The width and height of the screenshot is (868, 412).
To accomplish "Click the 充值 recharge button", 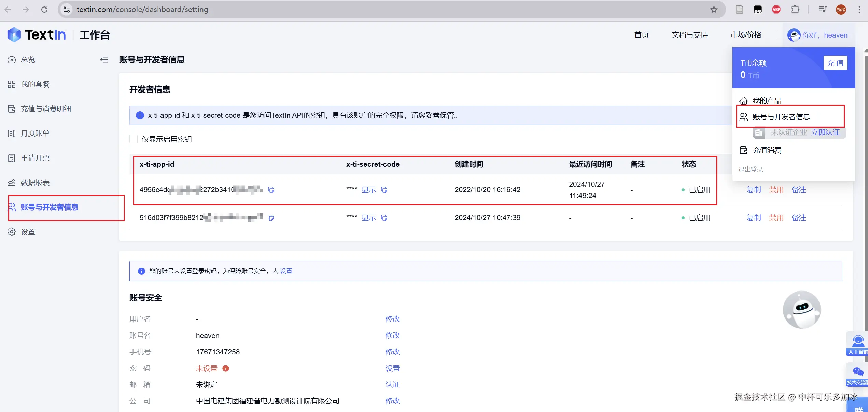I will coord(835,63).
